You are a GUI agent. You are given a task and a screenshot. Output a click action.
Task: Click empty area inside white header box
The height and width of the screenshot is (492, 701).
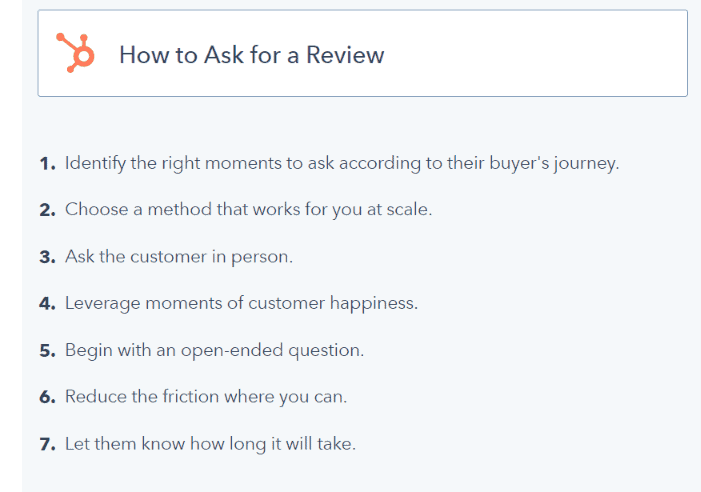click(x=536, y=54)
